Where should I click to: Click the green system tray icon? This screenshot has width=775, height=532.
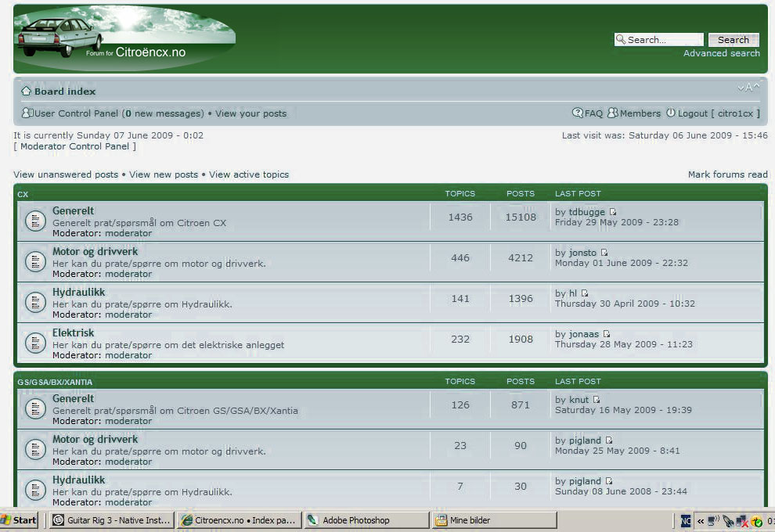click(757, 521)
